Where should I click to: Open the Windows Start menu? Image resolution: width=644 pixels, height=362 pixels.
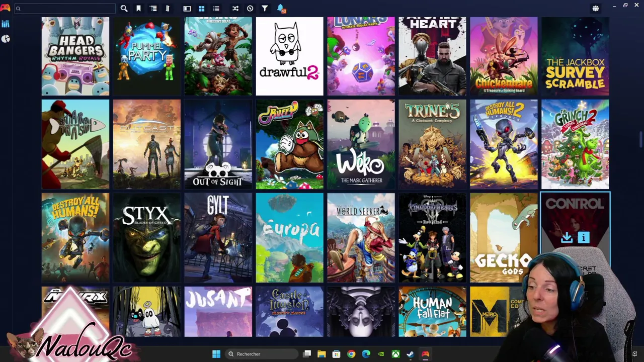(x=216, y=354)
